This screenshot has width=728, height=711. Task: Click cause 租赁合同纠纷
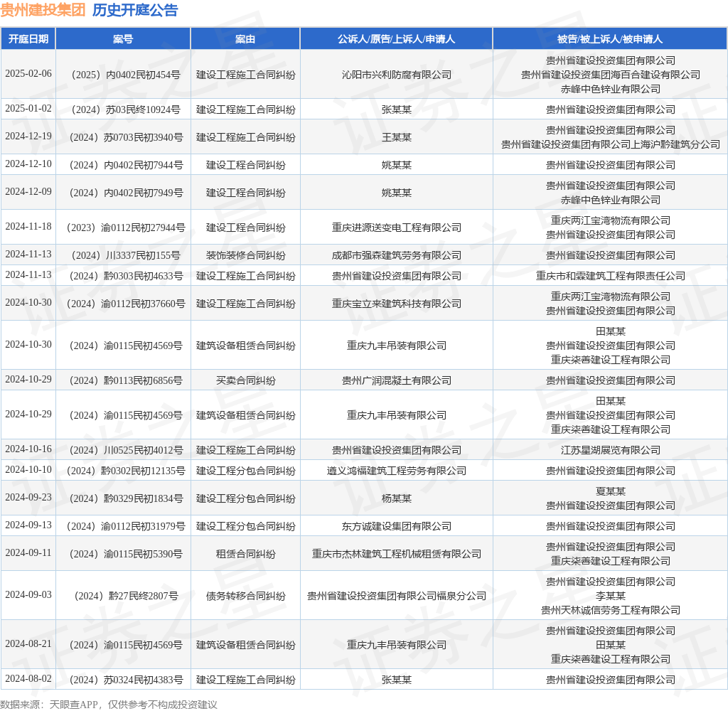tap(245, 554)
